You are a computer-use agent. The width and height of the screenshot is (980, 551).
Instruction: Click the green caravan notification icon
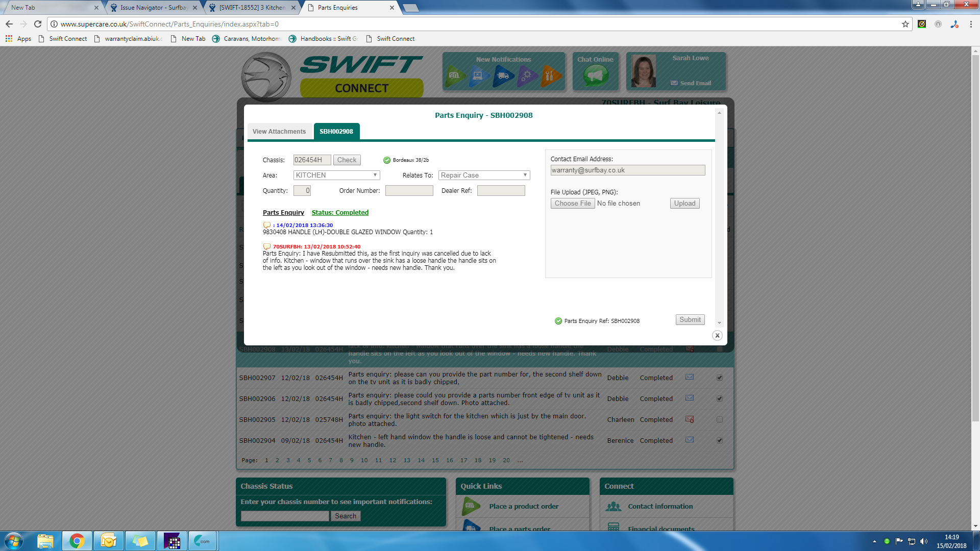tap(454, 76)
